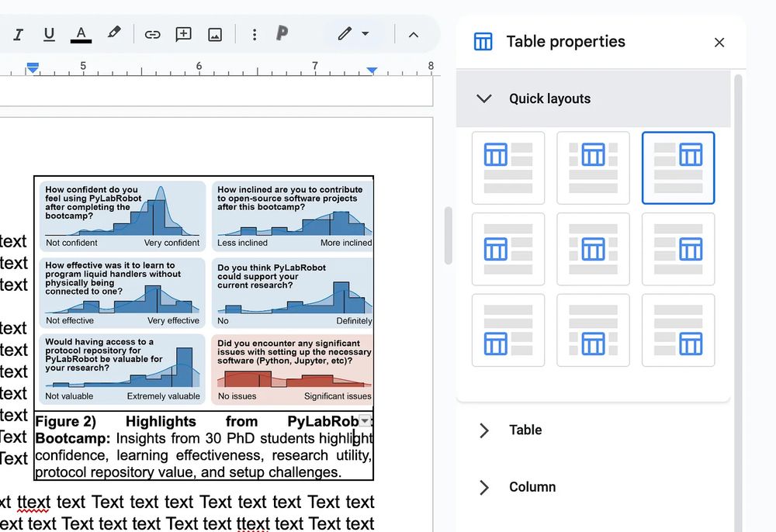Screen dimensions: 776x532
Task: Select the middle-left table quick layout
Action: (508, 249)
